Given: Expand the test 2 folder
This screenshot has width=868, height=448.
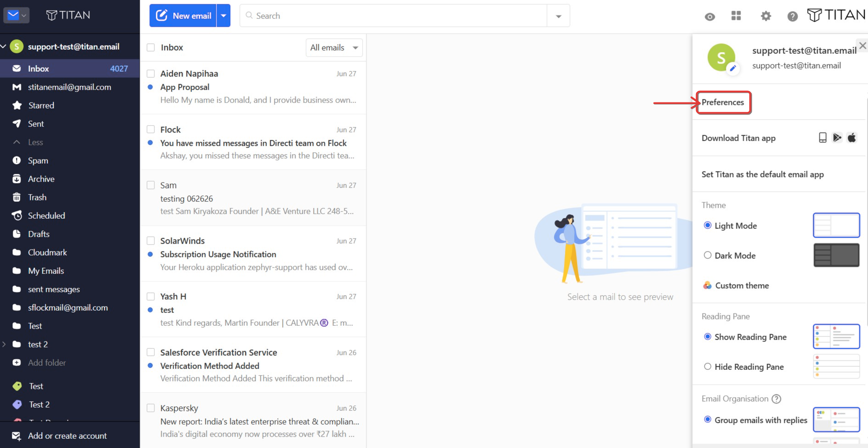Looking at the screenshot, I should 4,344.
